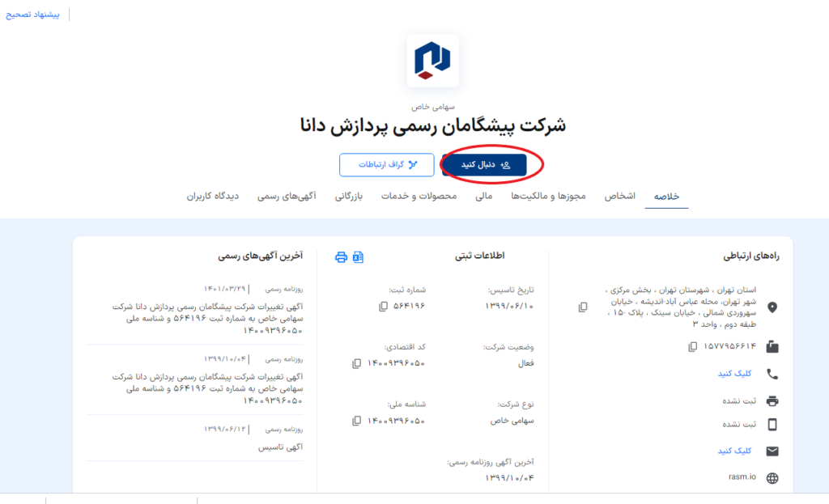This screenshot has height=504, width=829.
Task: Click پیشنهاد تصحیح correction link
Action: point(33,15)
